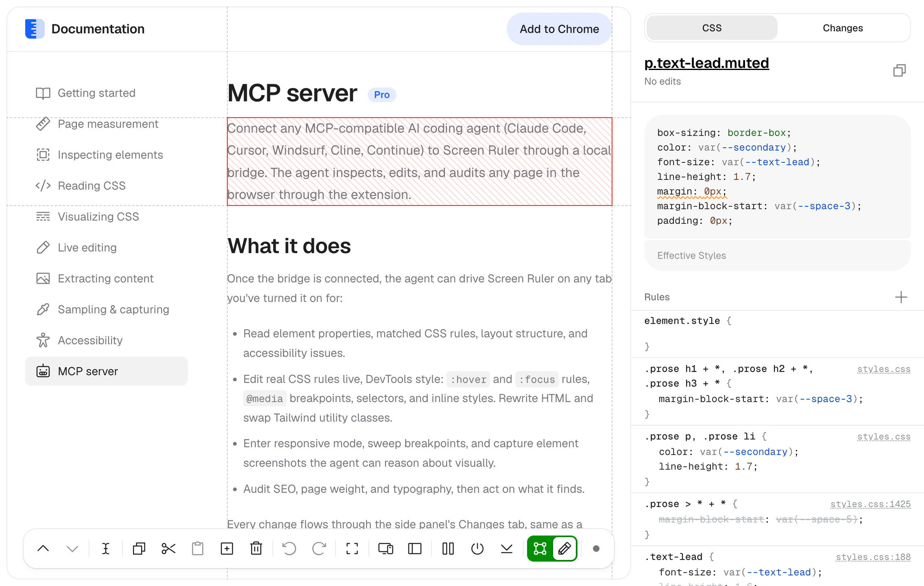This screenshot has width=924, height=586.
Task: Switch to the Changes tab
Action: 843,28
